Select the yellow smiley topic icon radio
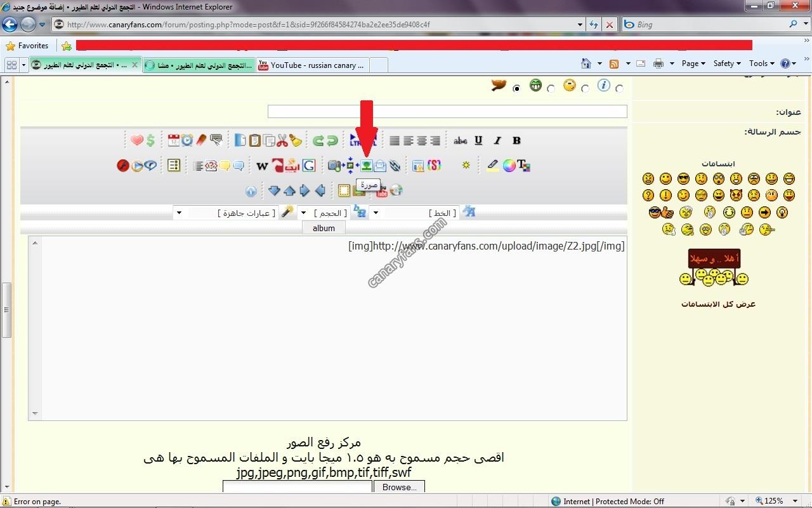812x508 pixels. point(586,88)
